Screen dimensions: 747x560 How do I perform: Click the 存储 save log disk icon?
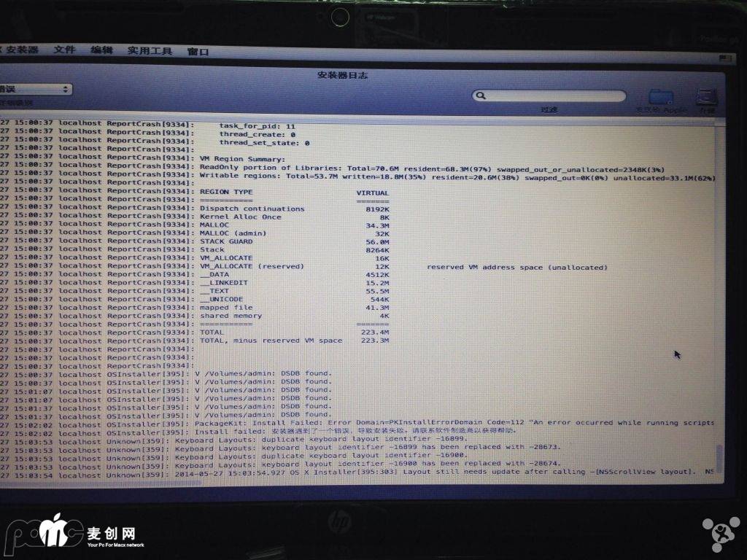[706, 96]
